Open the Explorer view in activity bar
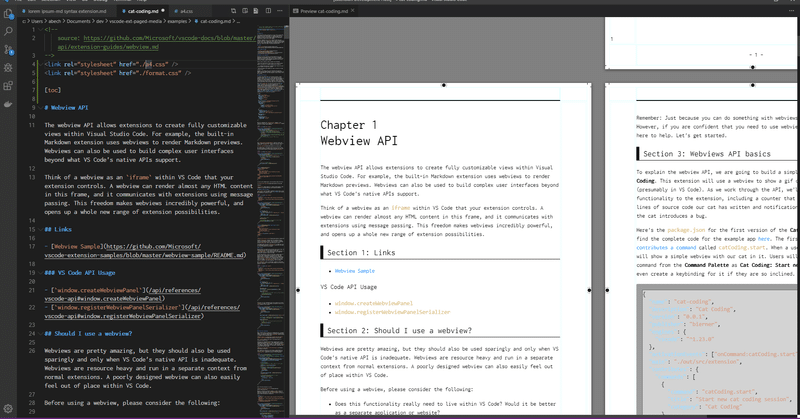This screenshot has width=800, height=419. 8,14
